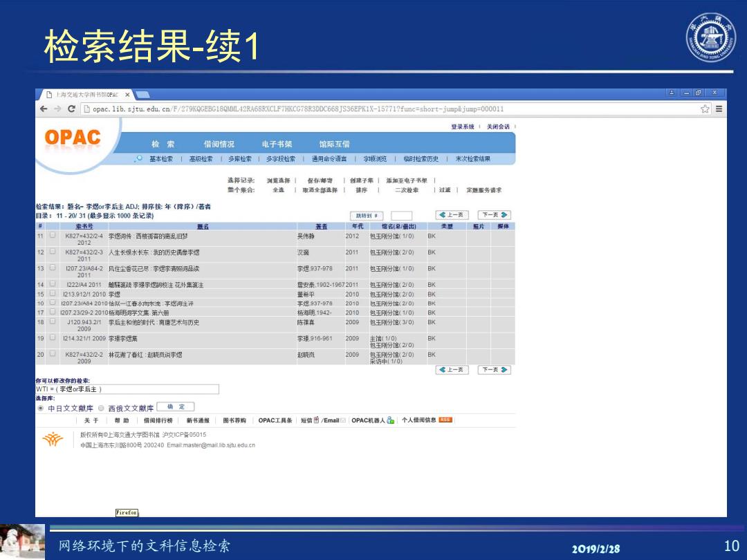The width and height of the screenshot is (747, 560).
Task: Tick the checkbox for record 19
Action: 53,337
